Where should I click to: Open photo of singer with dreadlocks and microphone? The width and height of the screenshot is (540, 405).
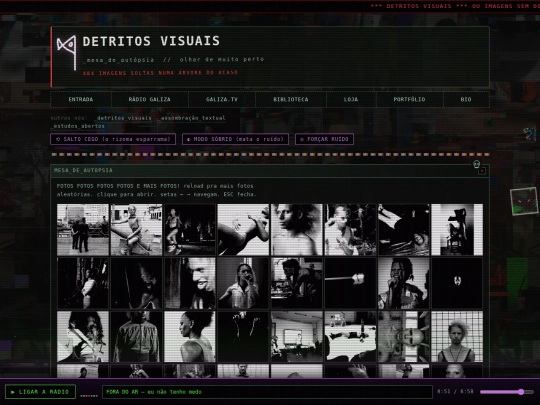point(404,283)
